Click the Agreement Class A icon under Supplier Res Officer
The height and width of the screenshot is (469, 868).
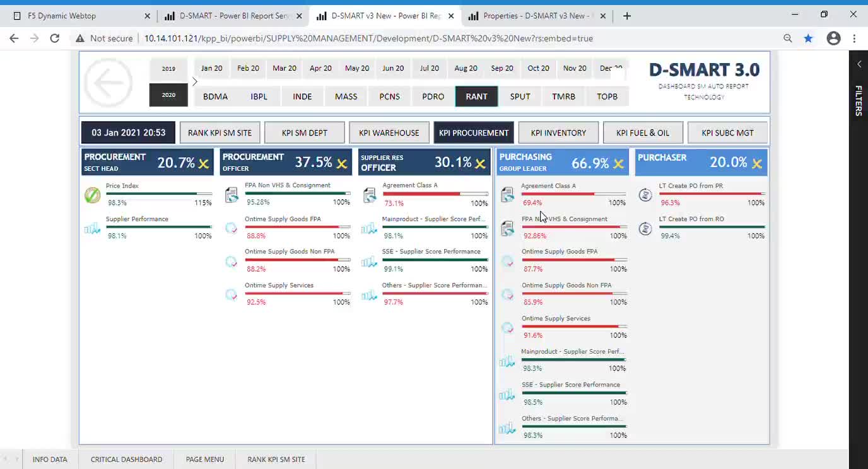[x=370, y=195]
